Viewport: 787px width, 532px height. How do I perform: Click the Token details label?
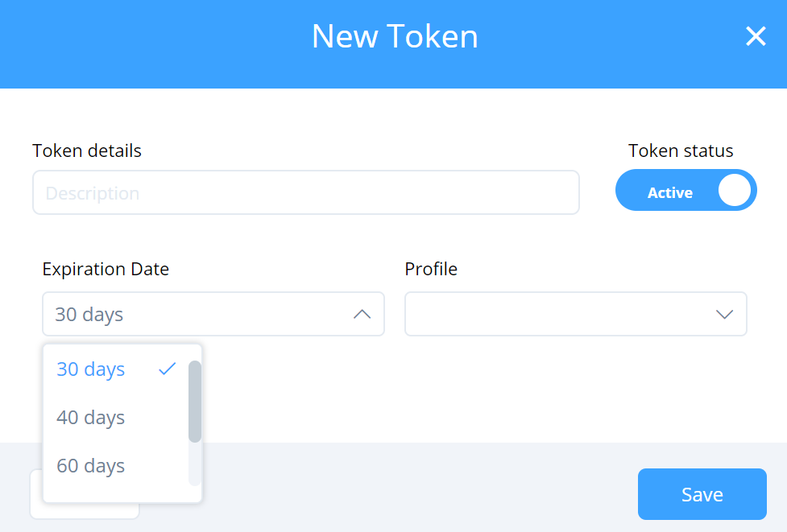click(x=87, y=151)
